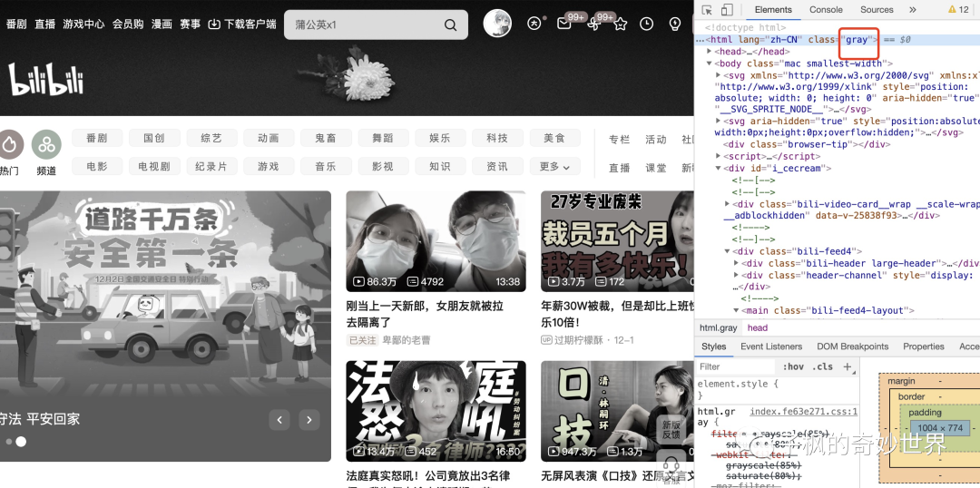Viewport: 980px width, 488px height.
Task: Open 会员购 in the top navigation
Action: [x=128, y=24]
